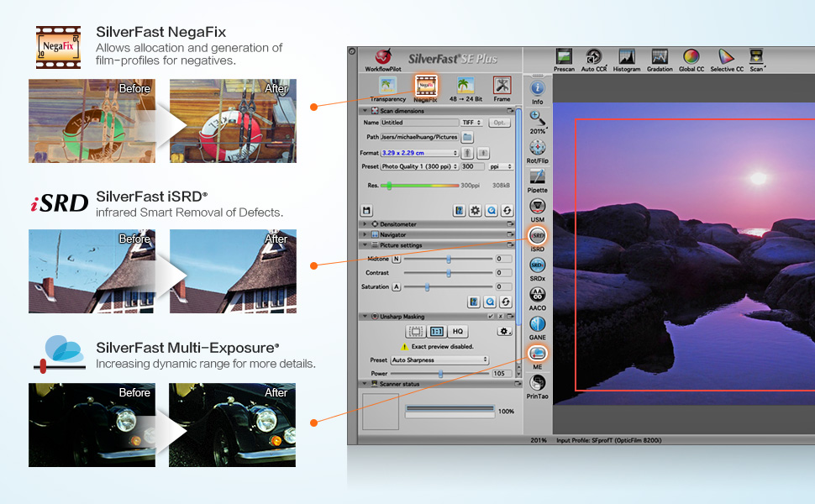Screen dimensions: 815x504
Task: Activate the iSRD defect removal icon
Action: 537,237
